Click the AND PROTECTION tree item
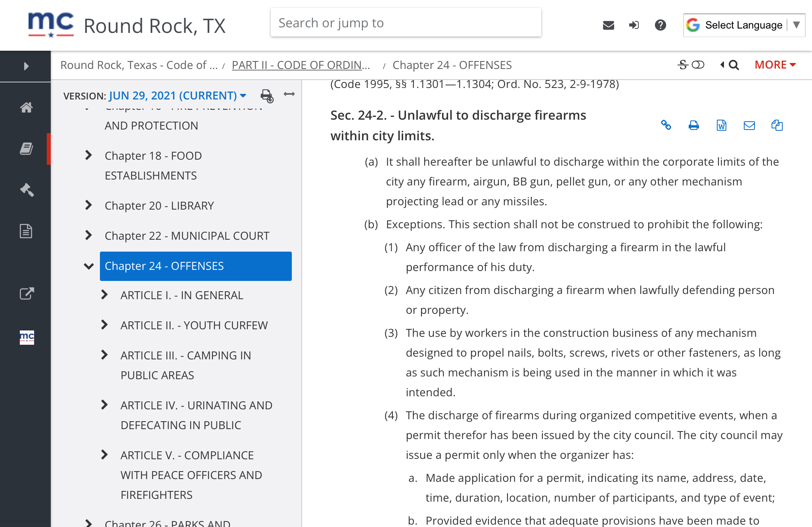 pyautogui.click(x=151, y=126)
